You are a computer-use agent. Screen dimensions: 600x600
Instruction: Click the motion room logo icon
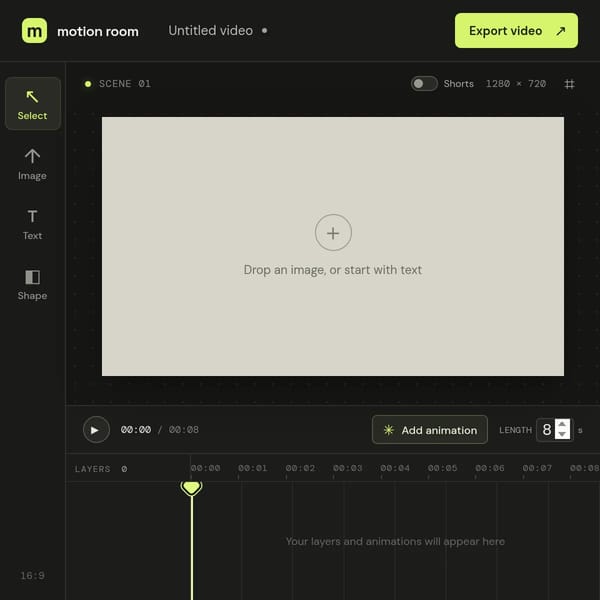[34, 31]
